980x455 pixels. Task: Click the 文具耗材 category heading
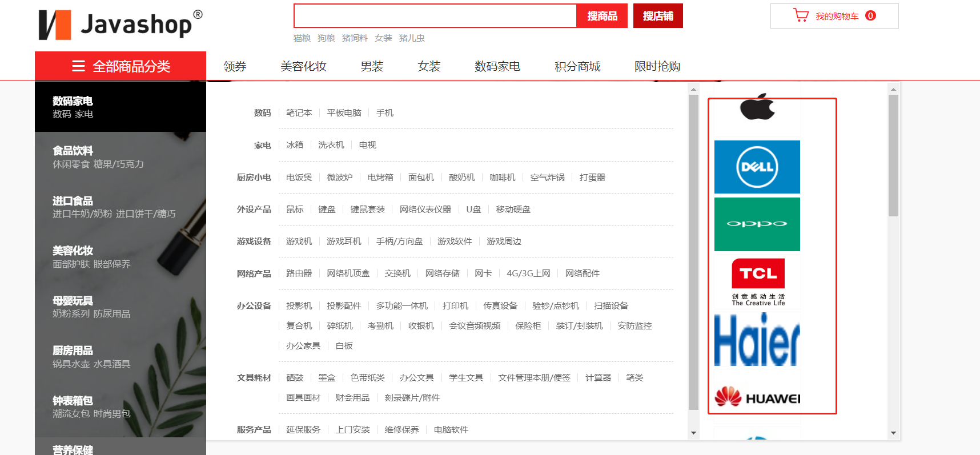(x=254, y=378)
